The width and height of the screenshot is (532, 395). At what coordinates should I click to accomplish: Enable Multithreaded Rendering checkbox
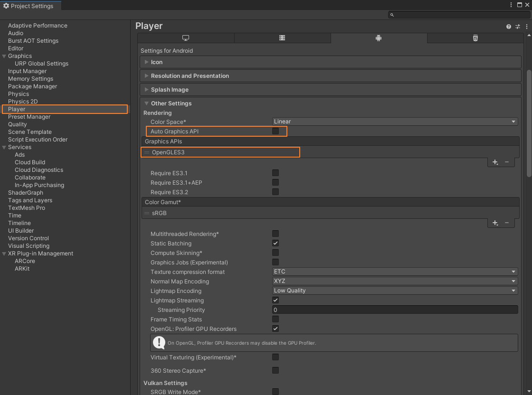[x=275, y=234]
